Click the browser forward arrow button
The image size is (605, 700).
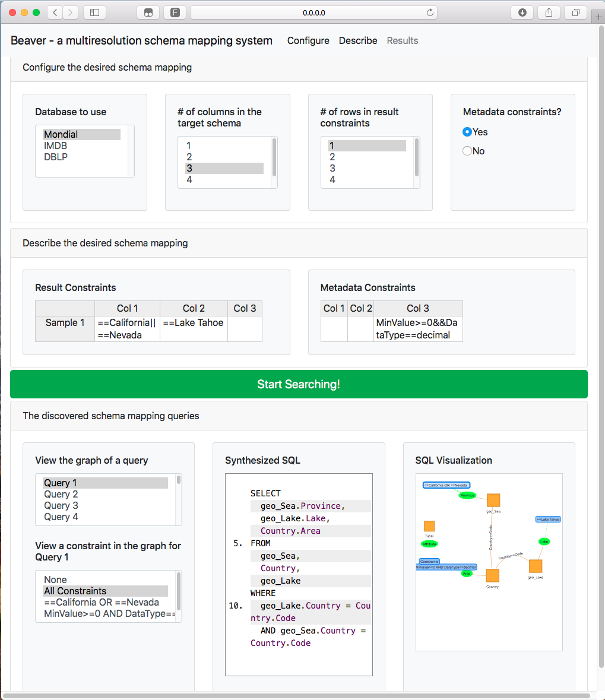point(70,12)
